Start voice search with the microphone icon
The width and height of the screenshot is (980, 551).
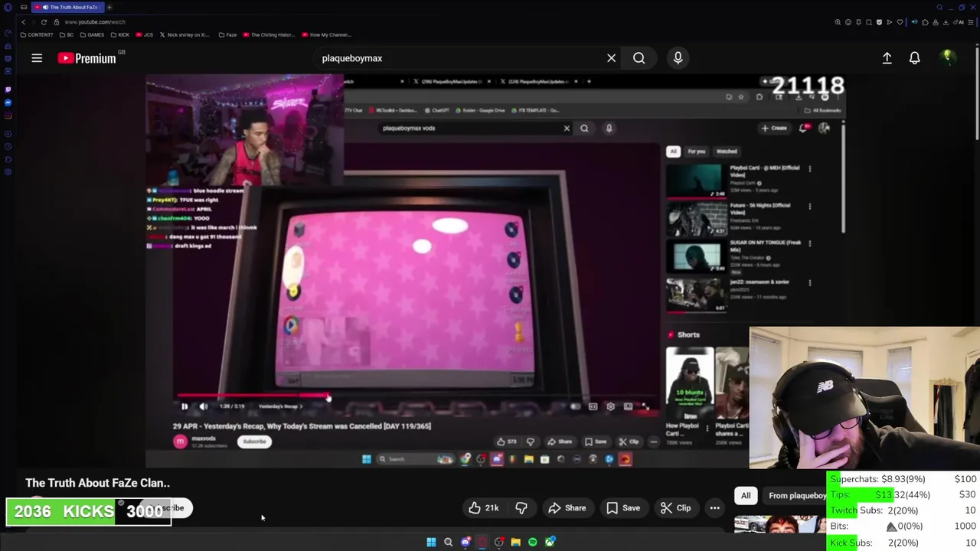pos(678,58)
